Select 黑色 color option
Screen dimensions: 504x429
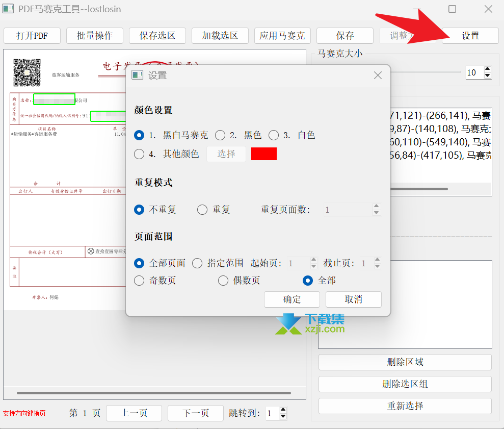220,135
